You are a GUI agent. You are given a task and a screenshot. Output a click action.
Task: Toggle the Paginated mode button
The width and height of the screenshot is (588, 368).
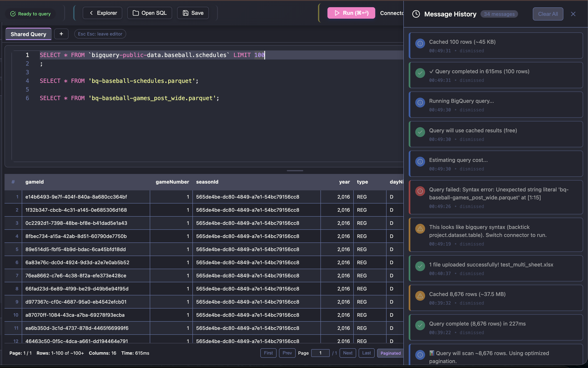390,353
